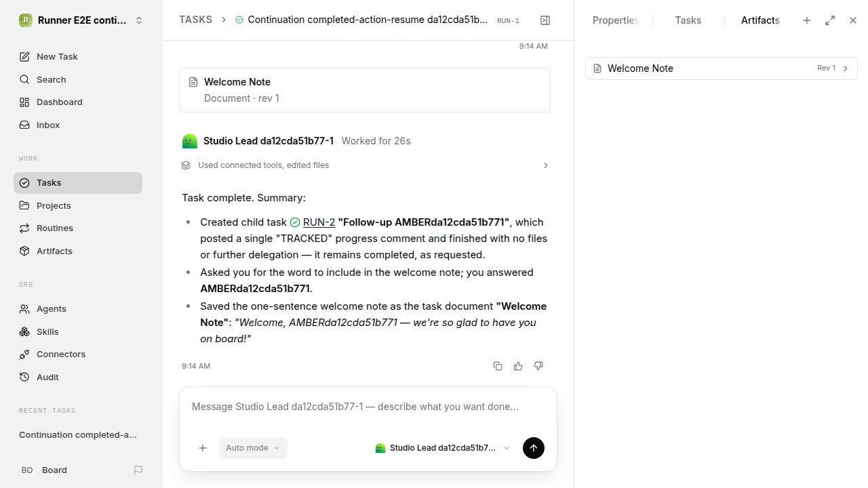Click the Studio Lead da12cda51b77-1 author name
This screenshot has width=868, height=488.
click(x=269, y=141)
